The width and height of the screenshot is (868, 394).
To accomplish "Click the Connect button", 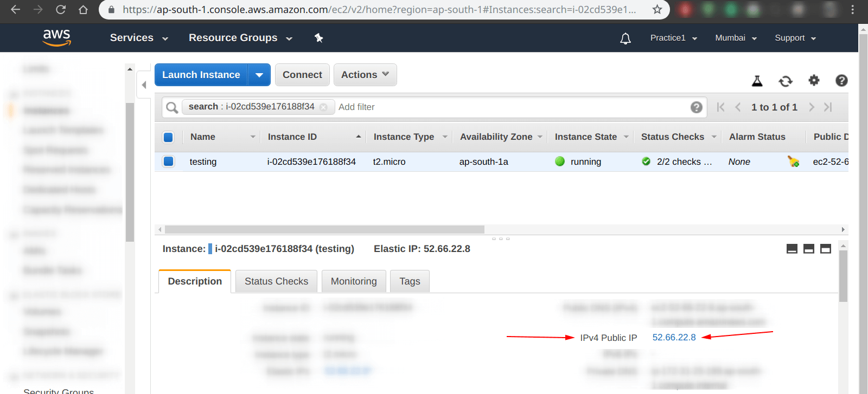I will tap(302, 75).
